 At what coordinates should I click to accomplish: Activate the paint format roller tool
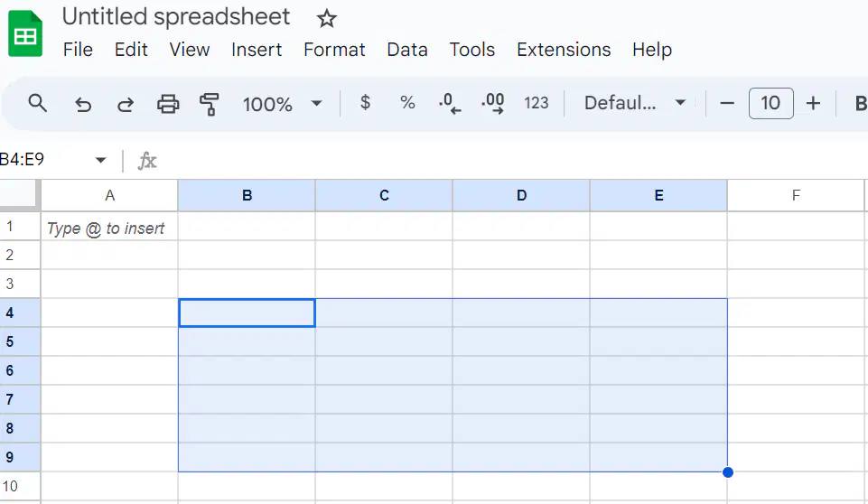210,104
